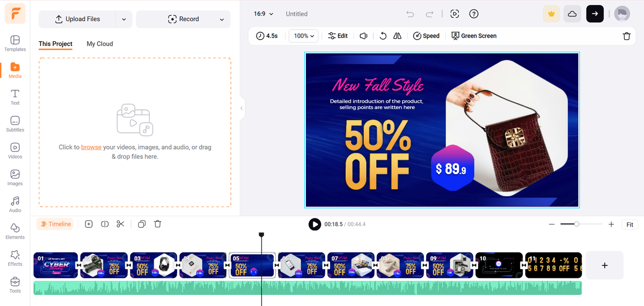The image size is (644, 306).
Task: Open the Green Screen tool
Action: coord(474,36)
